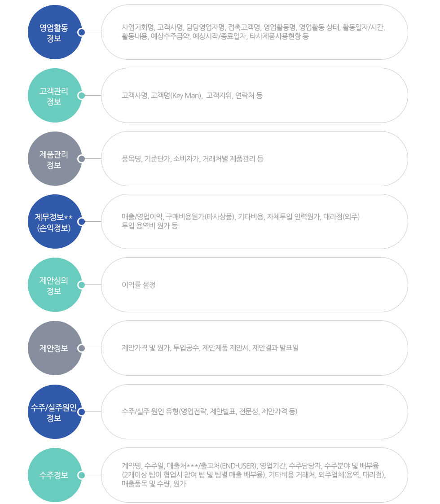Click the 제품관리 정보 gray circle

point(54,159)
